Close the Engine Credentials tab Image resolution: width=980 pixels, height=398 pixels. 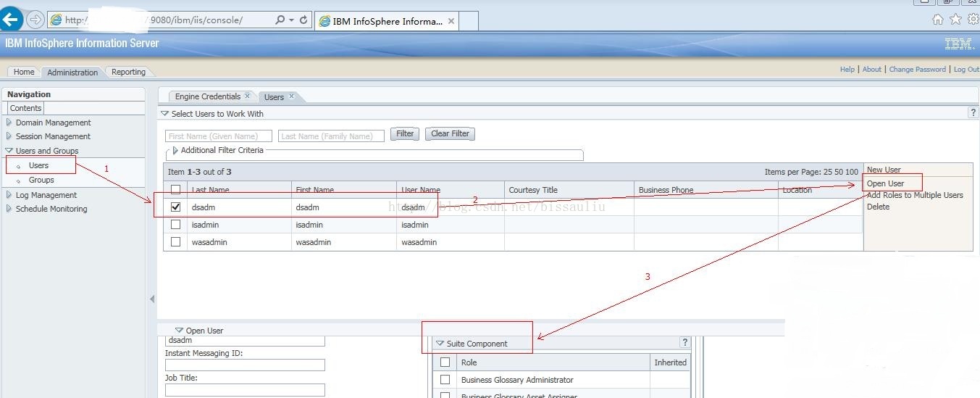point(248,96)
